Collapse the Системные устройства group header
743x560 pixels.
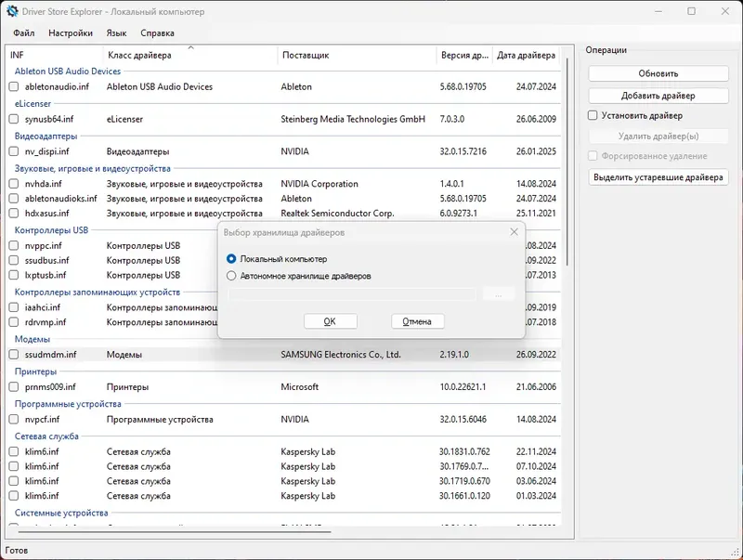click(x=61, y=513)
